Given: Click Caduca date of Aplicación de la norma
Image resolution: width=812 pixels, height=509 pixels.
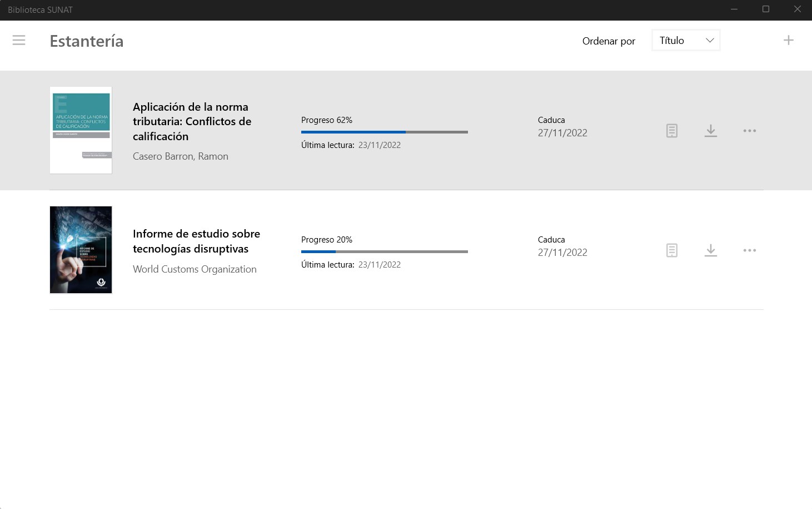Looking at the screenshot, I should (x=562, y=133).
